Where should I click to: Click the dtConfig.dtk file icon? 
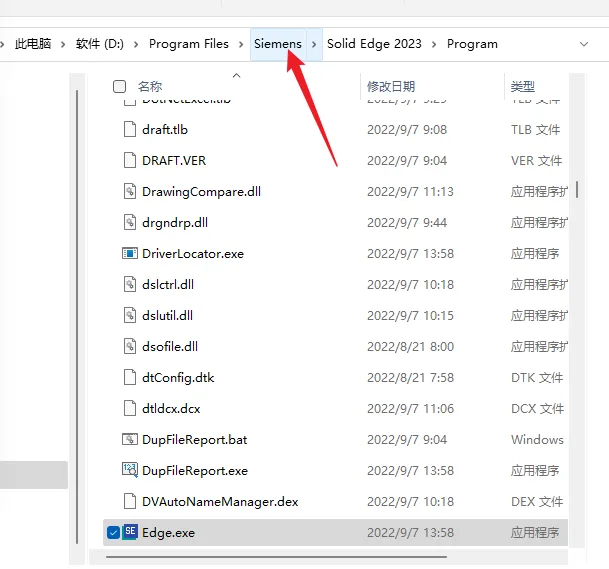(x=130, y=378)
